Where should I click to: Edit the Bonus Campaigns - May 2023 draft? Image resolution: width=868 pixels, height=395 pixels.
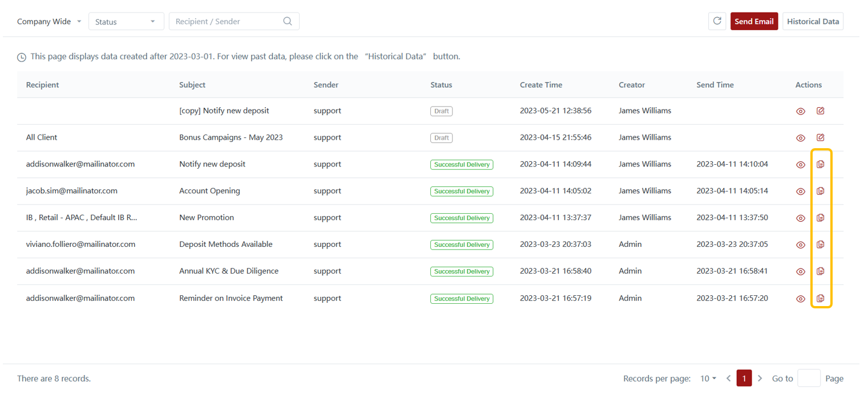click(821, 137)
